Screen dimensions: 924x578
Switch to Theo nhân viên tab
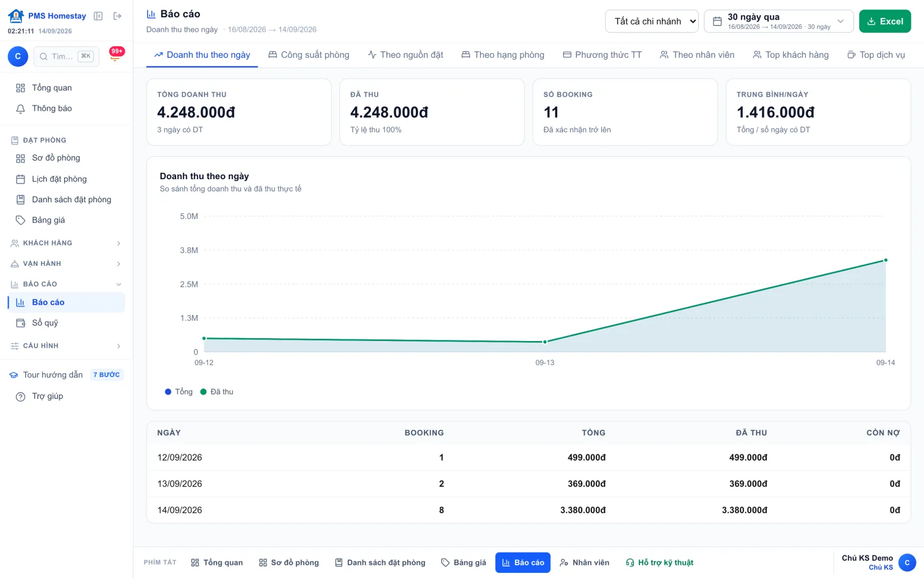coord(697,55)
